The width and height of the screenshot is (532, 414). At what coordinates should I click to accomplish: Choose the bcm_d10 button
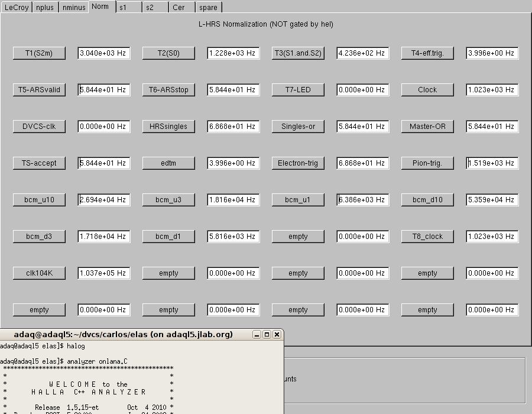(427, 200)
